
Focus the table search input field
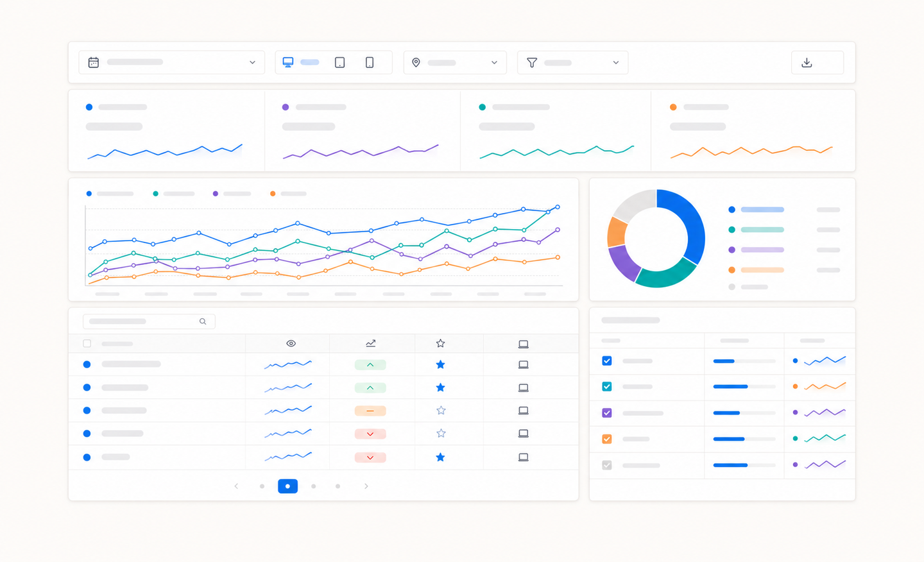click(x=149, y=321)
